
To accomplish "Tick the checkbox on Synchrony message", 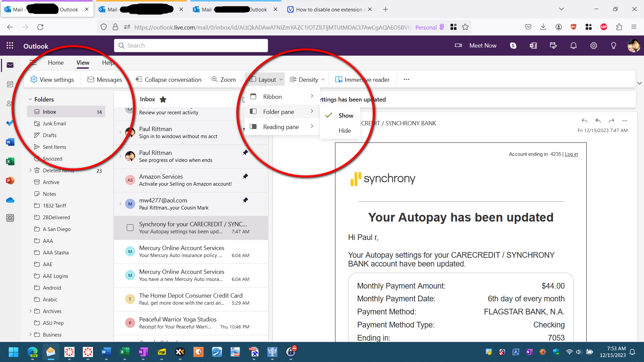I will tap(130, 228).
